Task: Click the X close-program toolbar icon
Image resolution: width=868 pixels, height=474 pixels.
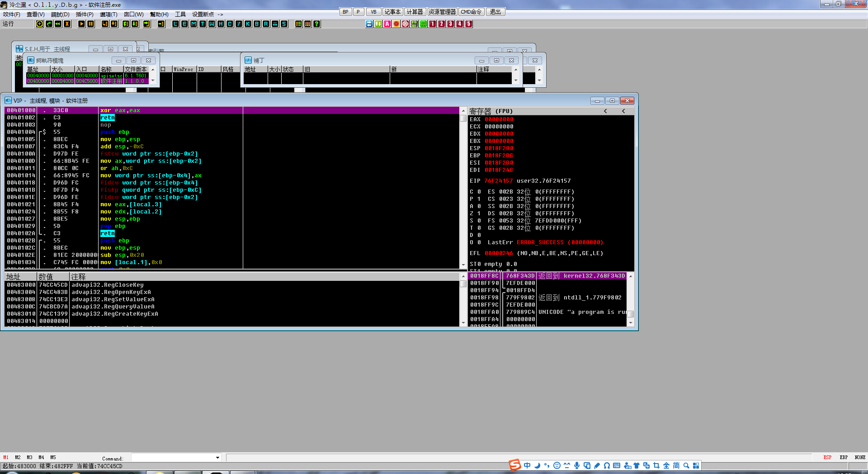Action: 67,24
